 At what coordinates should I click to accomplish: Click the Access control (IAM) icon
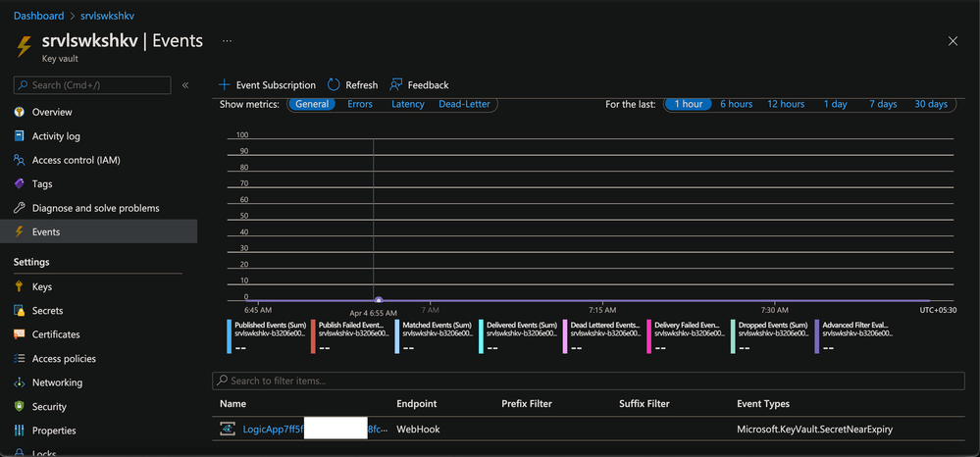click(20, 160)
